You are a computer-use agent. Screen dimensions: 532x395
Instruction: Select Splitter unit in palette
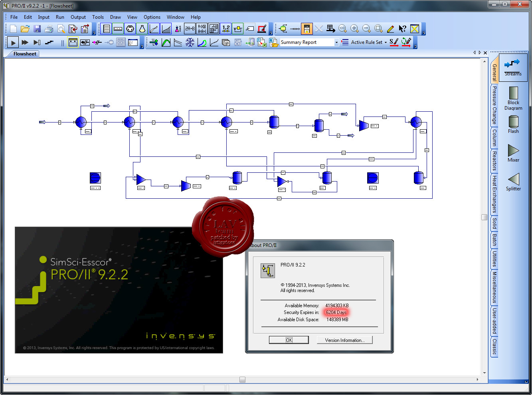[x=513, y=182]
